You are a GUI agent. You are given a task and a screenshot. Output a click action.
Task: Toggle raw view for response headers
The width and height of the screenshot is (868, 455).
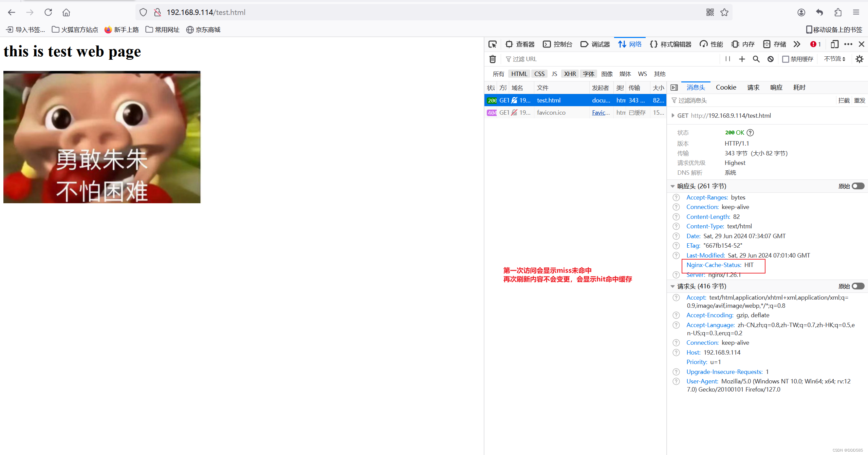(x=858, y=186)
